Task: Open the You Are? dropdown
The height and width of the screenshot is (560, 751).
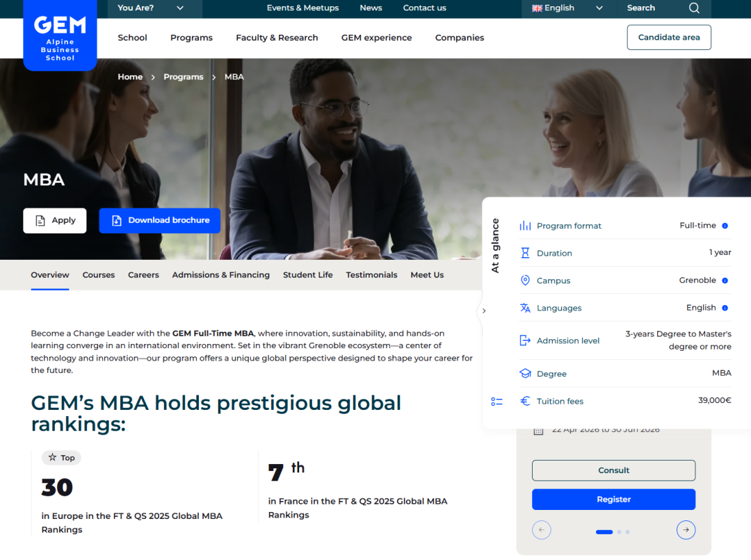Action: pyautogui.click(x=151, y=8)
